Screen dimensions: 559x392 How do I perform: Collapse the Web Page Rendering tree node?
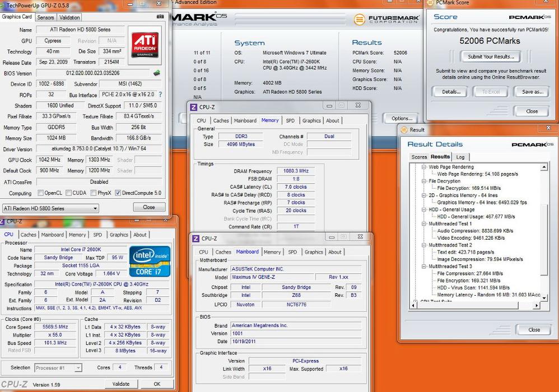tap(424, 167)
